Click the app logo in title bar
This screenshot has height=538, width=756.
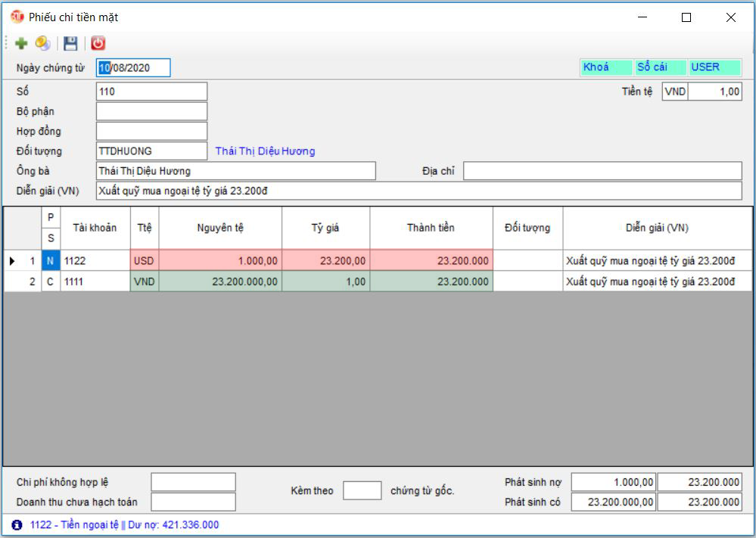point(17,17)
